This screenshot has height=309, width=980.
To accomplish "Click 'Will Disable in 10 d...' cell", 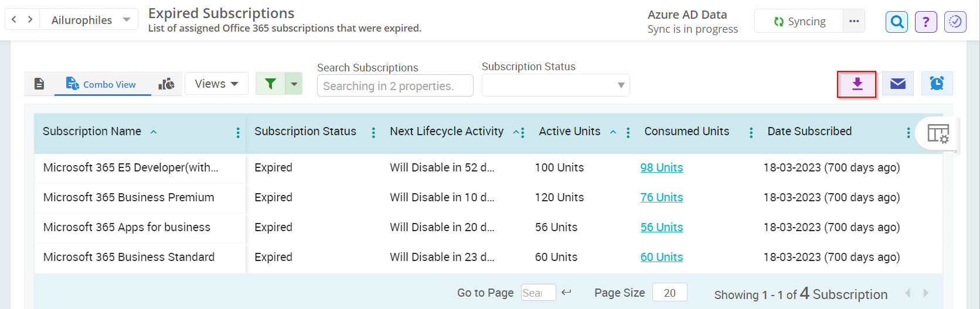I will (442, 197).
